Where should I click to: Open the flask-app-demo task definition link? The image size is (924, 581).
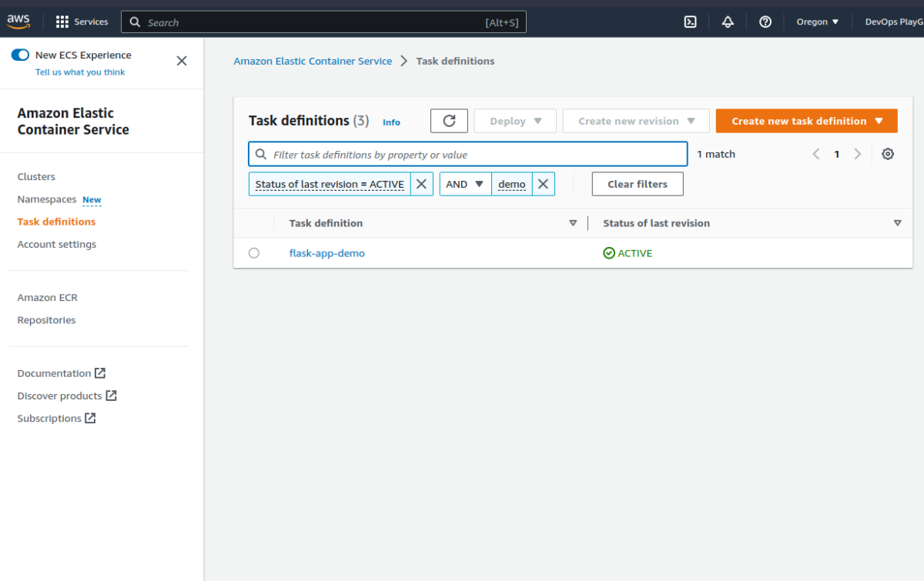click(327, 253)
